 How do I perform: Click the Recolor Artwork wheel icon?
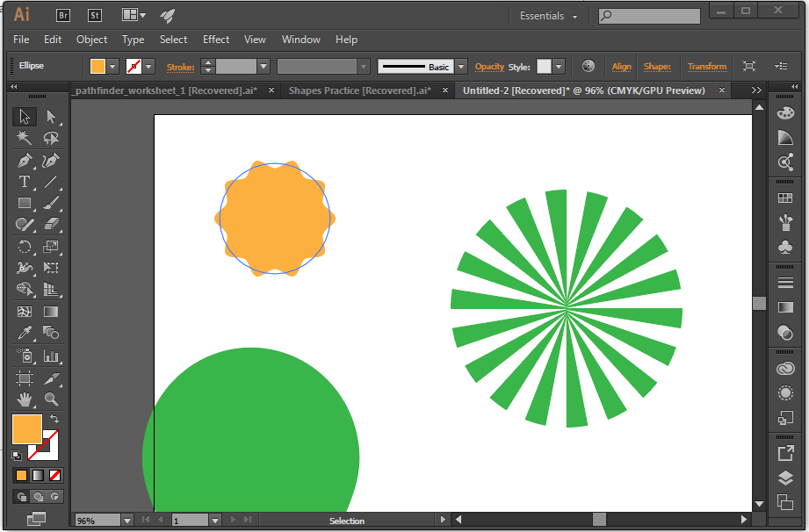[x=589, y=66]
